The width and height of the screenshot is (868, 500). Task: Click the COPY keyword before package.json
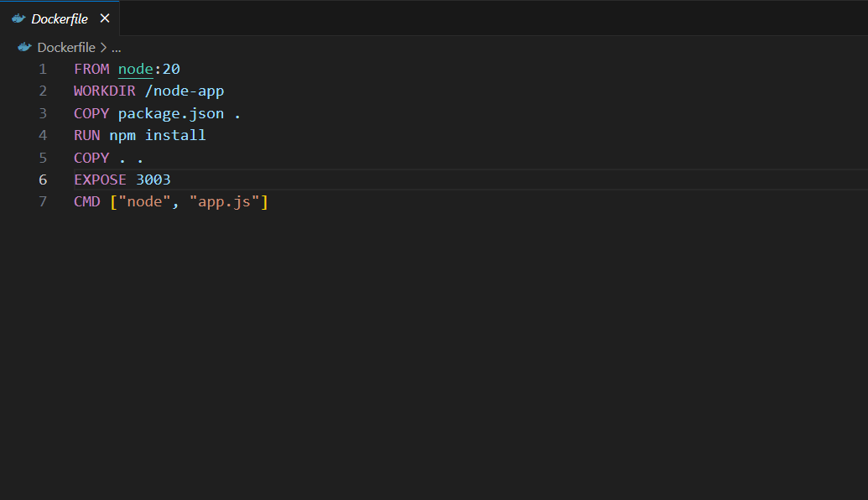91,113
